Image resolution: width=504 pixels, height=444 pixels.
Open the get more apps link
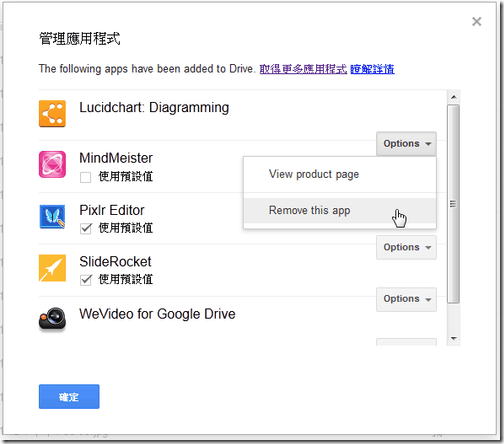(303, 69)
